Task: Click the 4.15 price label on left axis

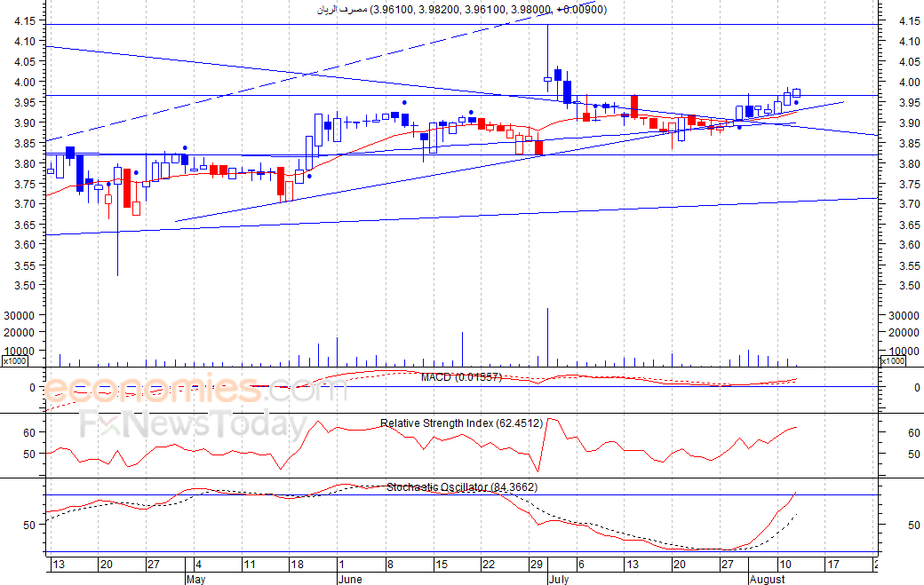Action: [25, 20]
